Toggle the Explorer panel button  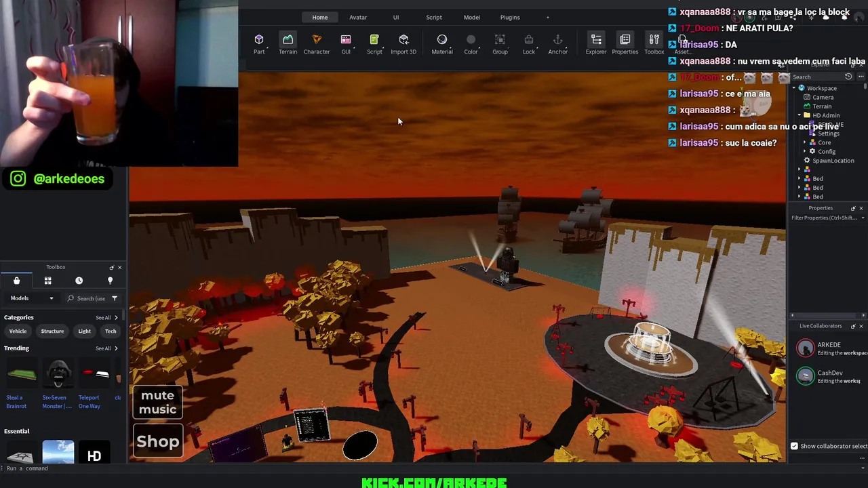point(596,43)
